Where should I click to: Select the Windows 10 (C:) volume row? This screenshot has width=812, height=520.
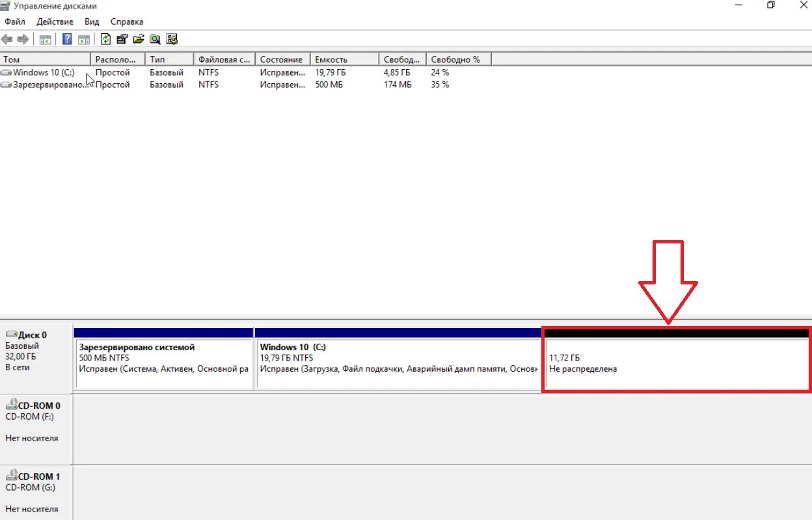point(245,73)
